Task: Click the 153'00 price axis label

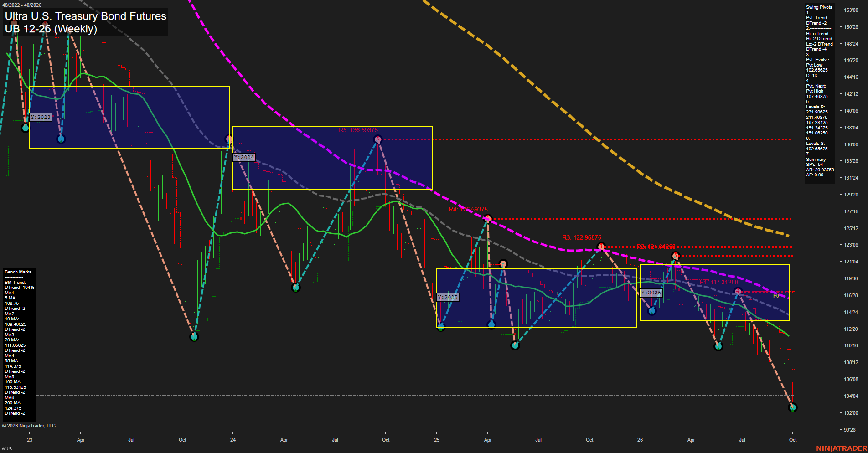Action: (851, 10)
